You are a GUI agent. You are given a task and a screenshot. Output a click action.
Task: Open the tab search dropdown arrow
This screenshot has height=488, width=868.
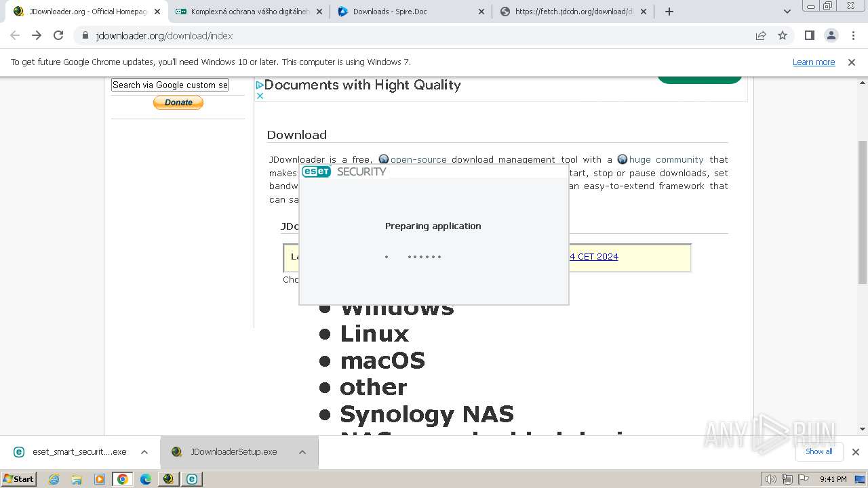[x=787, y=12]
